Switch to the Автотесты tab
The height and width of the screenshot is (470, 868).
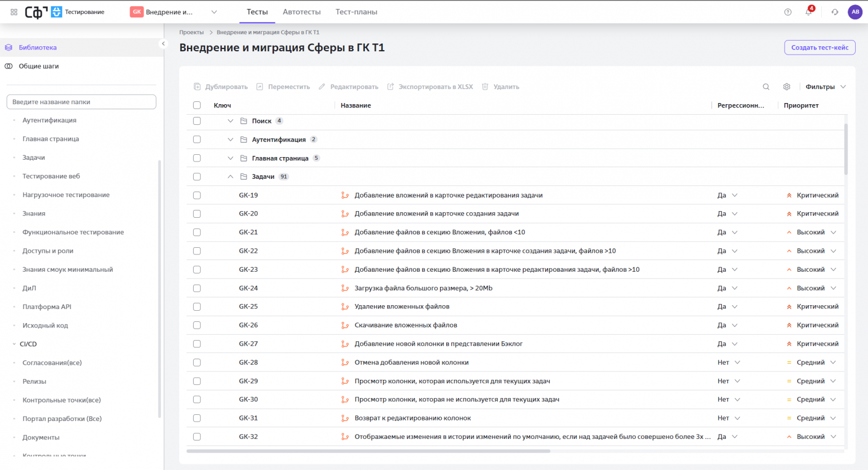pyautogui.click(x=302, y=12)
